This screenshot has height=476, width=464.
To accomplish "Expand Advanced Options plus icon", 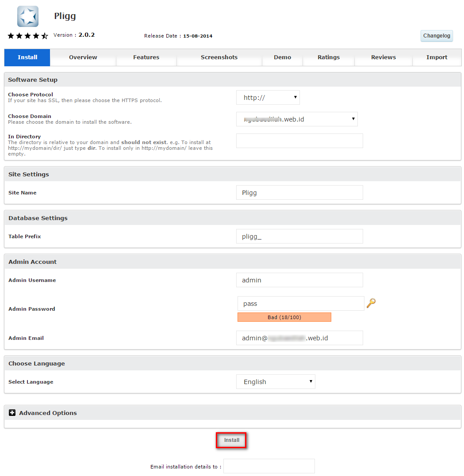I will tap(12, 413).
